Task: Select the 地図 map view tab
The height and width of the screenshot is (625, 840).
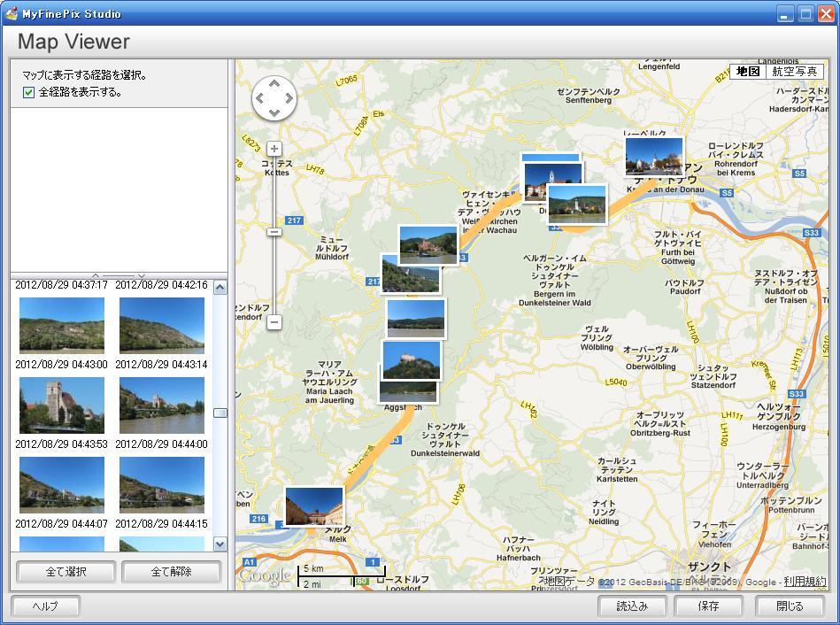Action: [748, 72]
